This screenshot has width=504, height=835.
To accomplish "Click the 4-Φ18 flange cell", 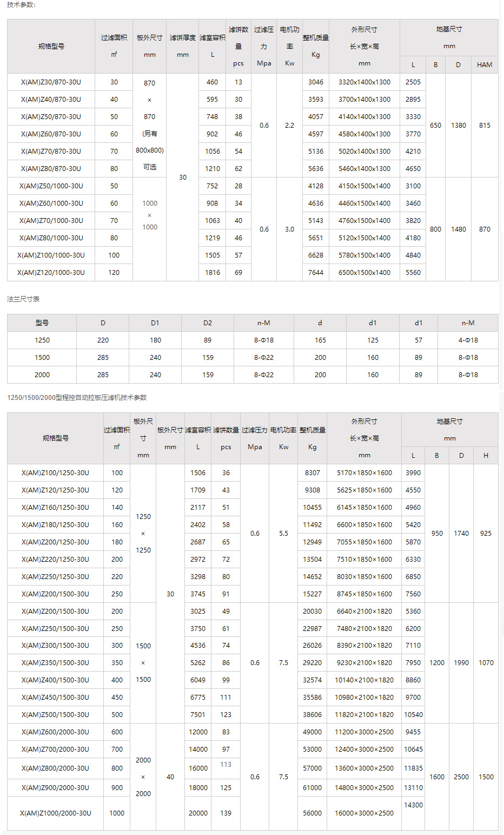I will [468, 340].
